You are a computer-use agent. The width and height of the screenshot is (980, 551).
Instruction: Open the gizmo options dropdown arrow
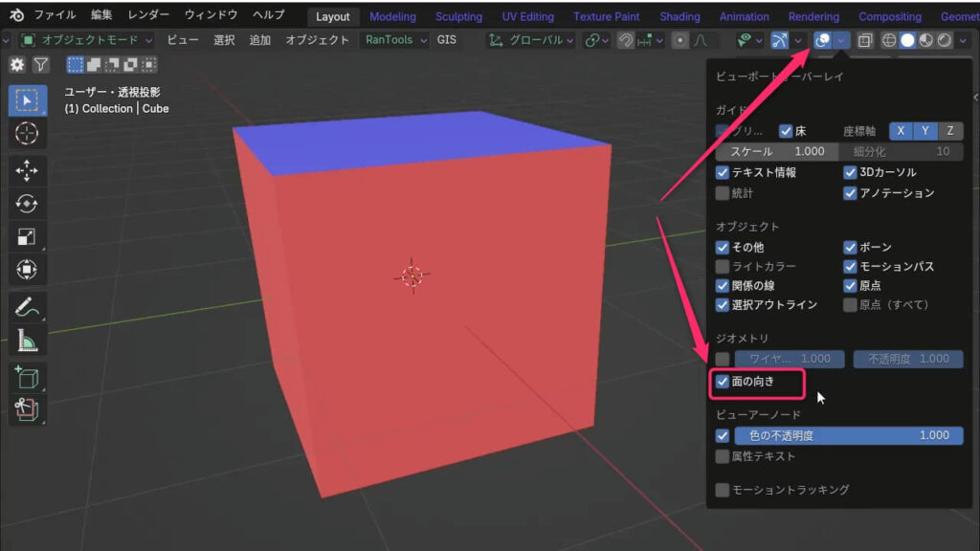798,40
